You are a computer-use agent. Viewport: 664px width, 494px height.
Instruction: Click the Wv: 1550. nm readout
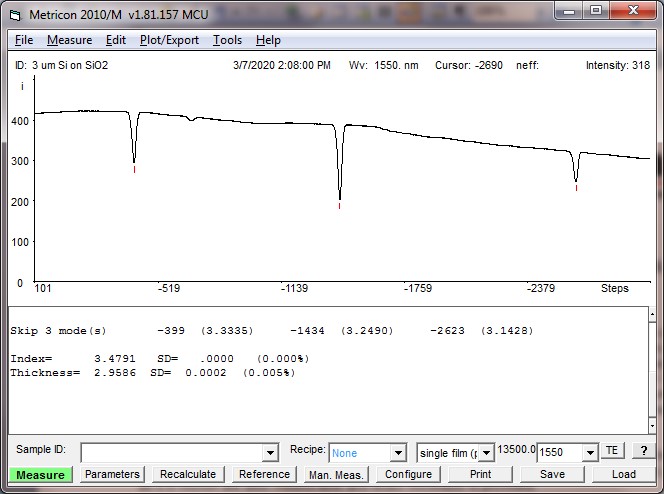pos(384,65)
